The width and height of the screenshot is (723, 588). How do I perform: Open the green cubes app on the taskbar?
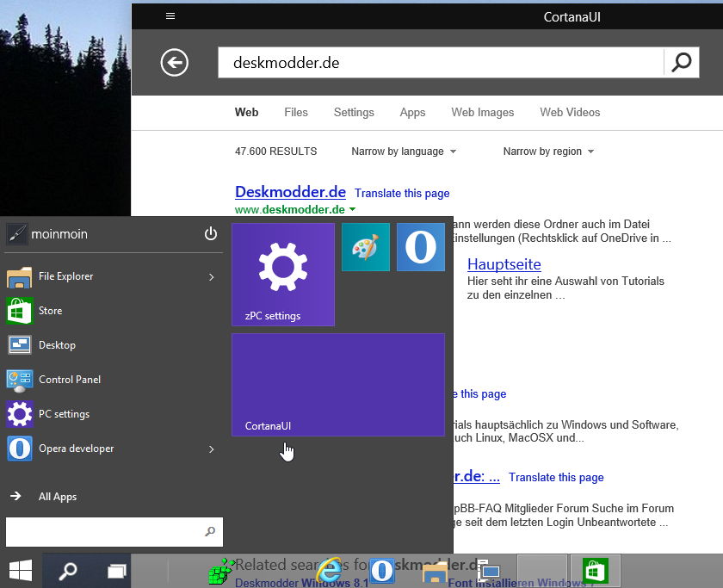click(221, 572)
